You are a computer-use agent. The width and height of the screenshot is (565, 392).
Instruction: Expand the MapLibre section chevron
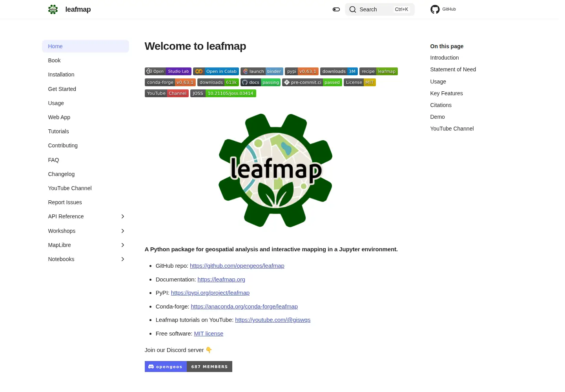coord(123,245)
